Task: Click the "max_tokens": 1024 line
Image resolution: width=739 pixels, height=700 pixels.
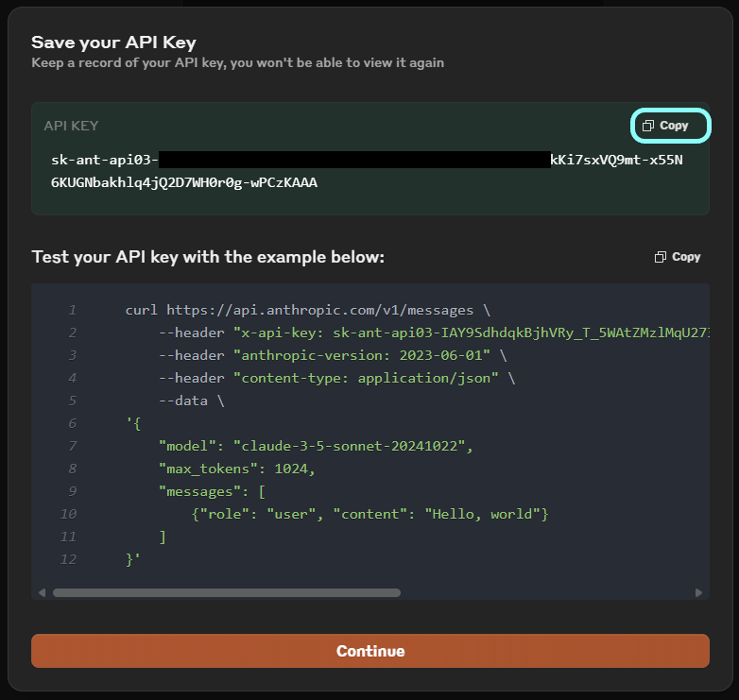Action: 236,469
